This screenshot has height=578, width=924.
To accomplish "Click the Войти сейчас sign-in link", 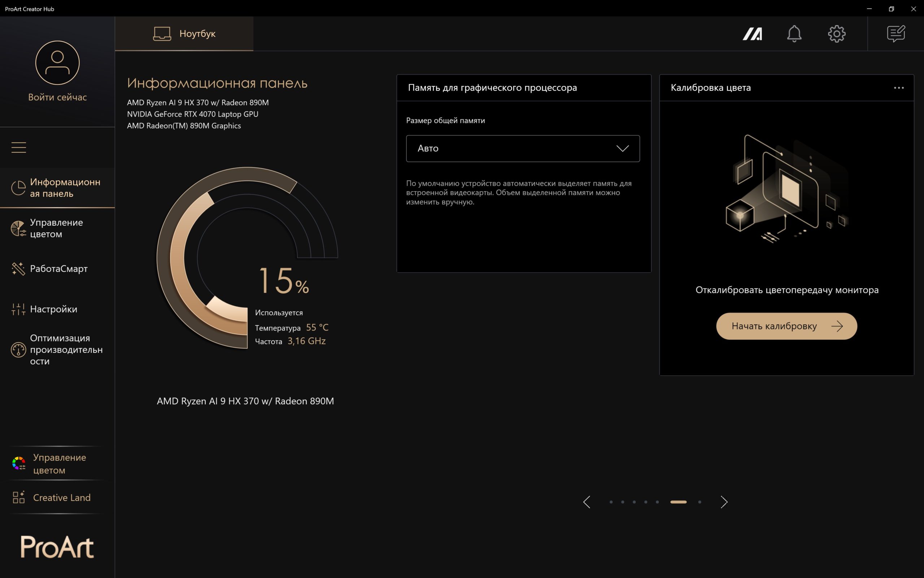I will tap(57, 97).
